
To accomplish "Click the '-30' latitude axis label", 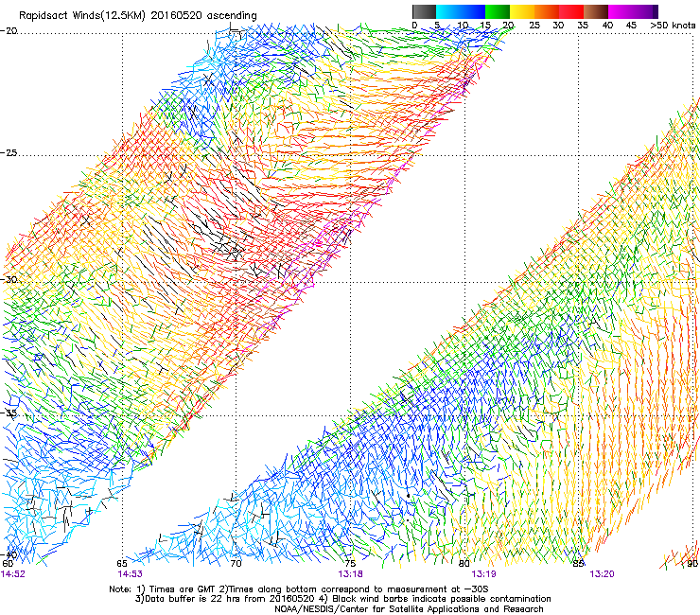I will click(9, 279).
